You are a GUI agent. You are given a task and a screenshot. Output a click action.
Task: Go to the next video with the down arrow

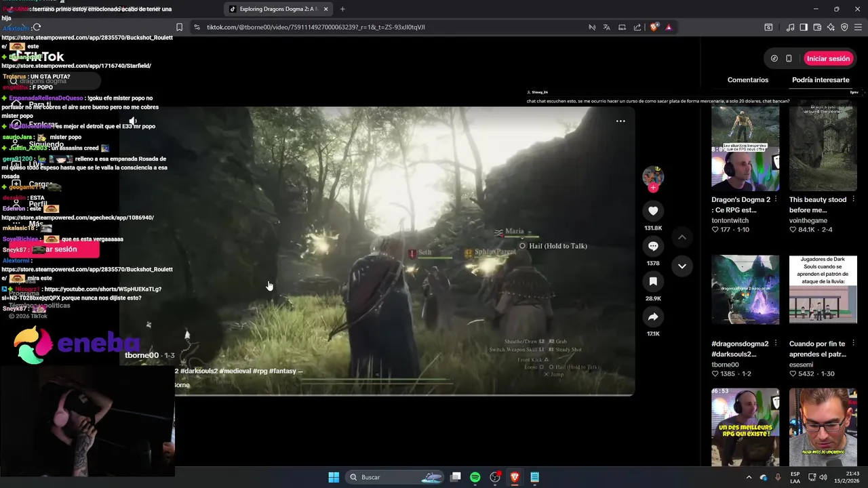coord(682,266)
